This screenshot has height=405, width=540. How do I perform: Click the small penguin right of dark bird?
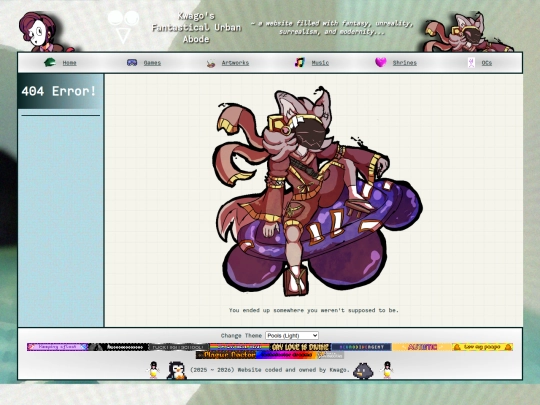tap(387, 370)
